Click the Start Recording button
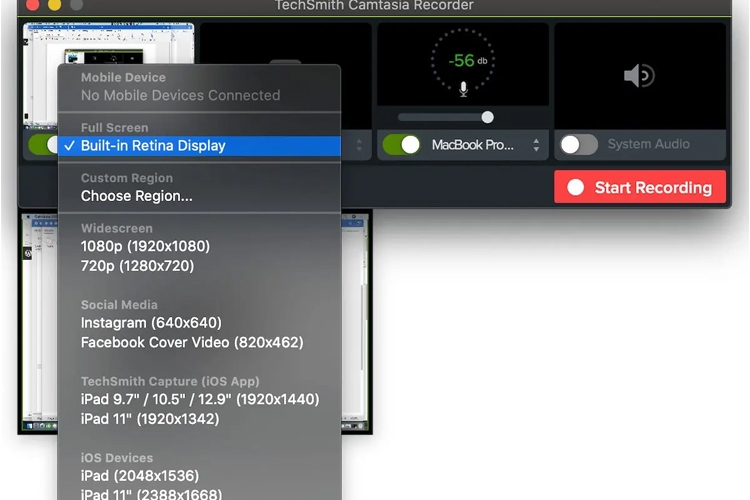 [x=640, y=187]
